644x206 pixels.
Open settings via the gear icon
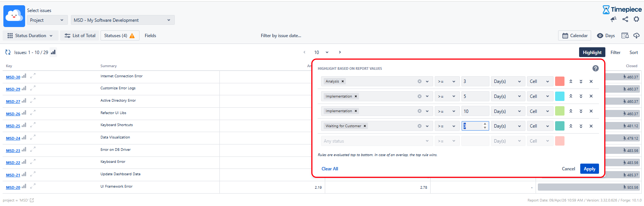(636, 19)
